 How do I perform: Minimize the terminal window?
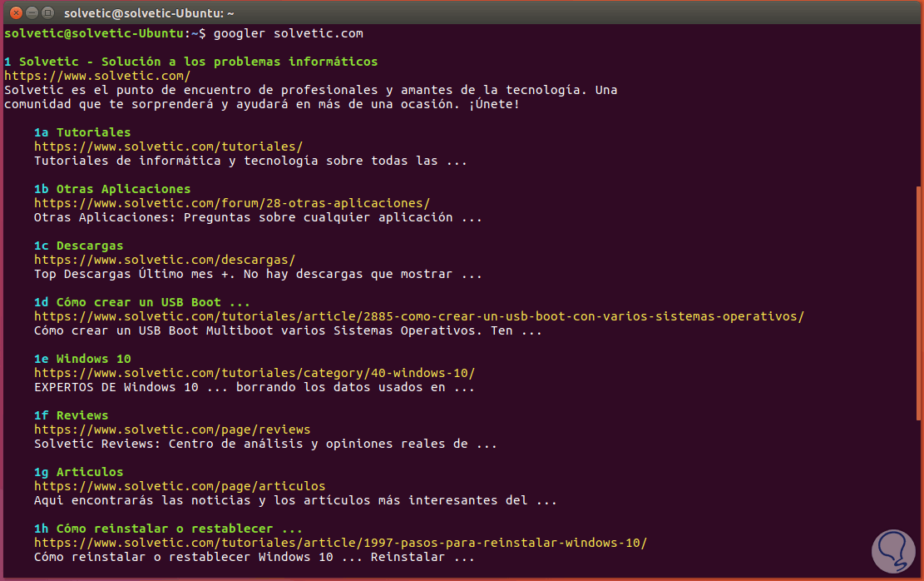pos(32,12)
